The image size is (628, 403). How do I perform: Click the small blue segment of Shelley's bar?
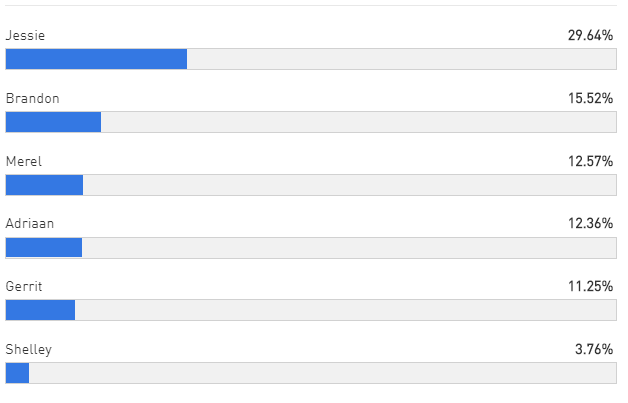point(18,373)
